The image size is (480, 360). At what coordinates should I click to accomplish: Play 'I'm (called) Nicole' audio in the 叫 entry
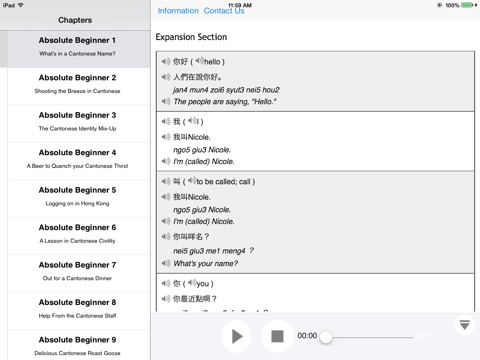click(x=166, y=221)
